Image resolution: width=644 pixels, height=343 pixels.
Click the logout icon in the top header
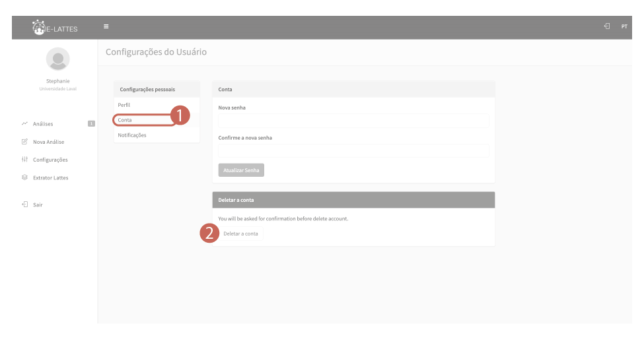[x=606, y=27]
